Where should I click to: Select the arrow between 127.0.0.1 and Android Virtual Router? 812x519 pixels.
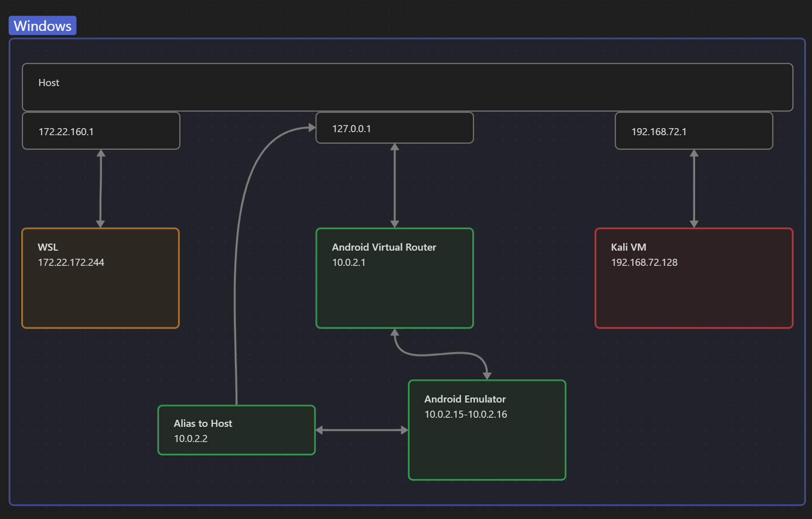[x=395, y=185]
